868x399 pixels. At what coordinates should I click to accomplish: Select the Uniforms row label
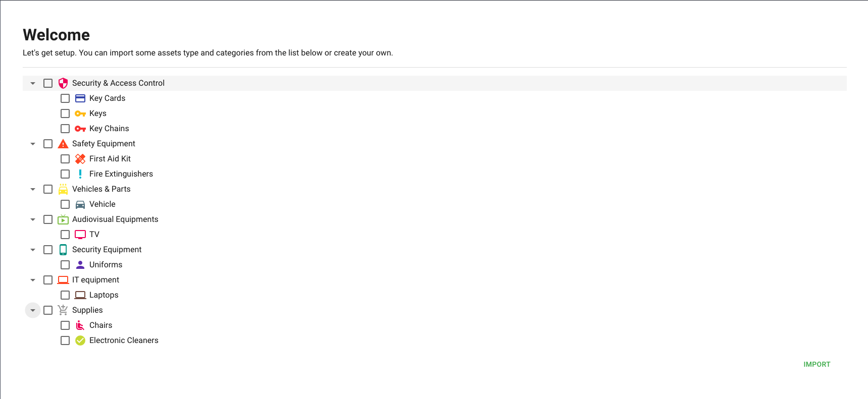(x=106, y=265)
